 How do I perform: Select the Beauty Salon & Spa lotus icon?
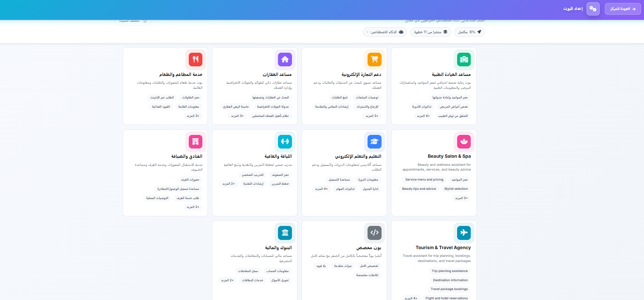464,142
